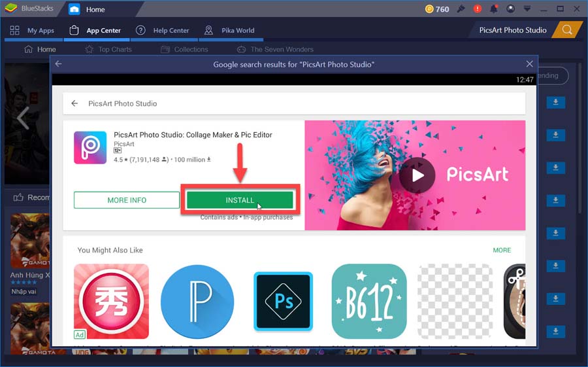This screenshot has height=367, width=588.
Task: Click the MORE INFO button
Action: tap(127, 200)
